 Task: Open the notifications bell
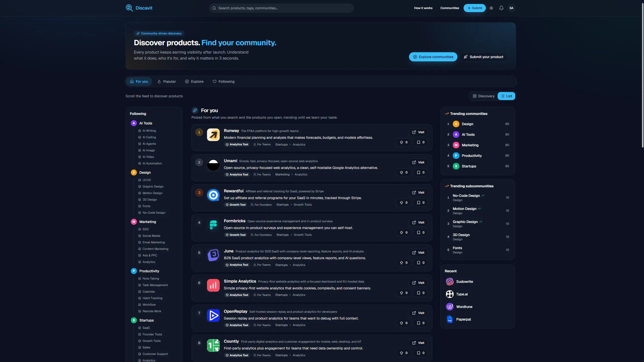(501, 8)
